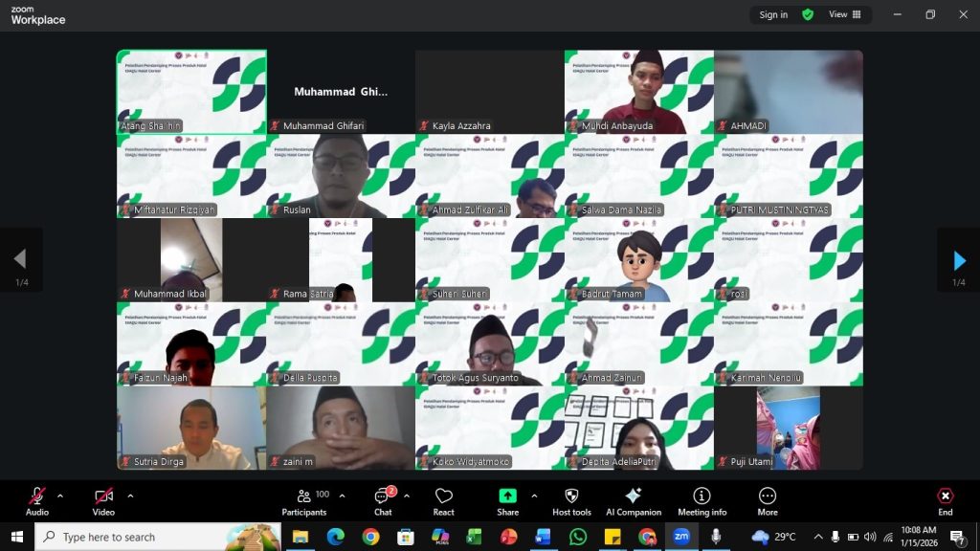980x551 pixels.
Task: Expand the Participants options arrow
Action: click(x=342, y=496)
